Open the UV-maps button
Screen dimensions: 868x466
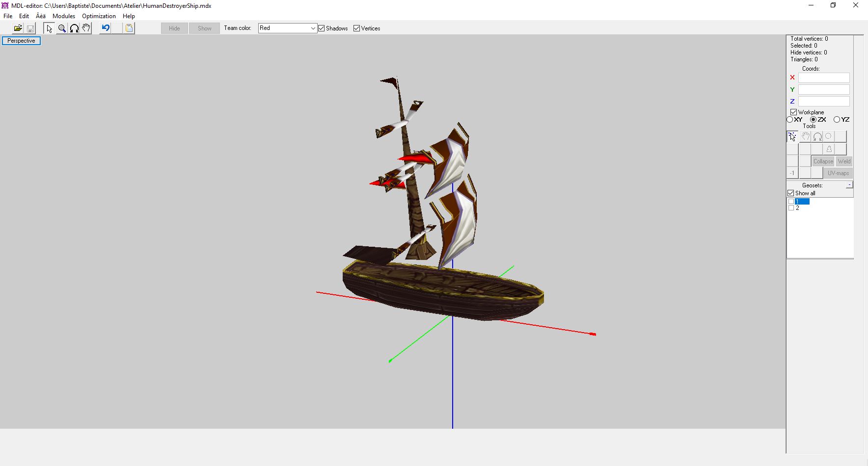(838, 173)
